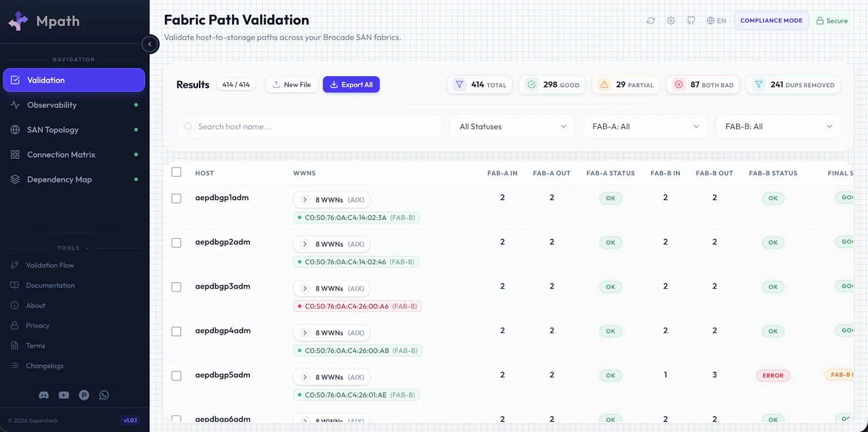Tick the aepdbgp3adm row checkbox

[176, 287]
